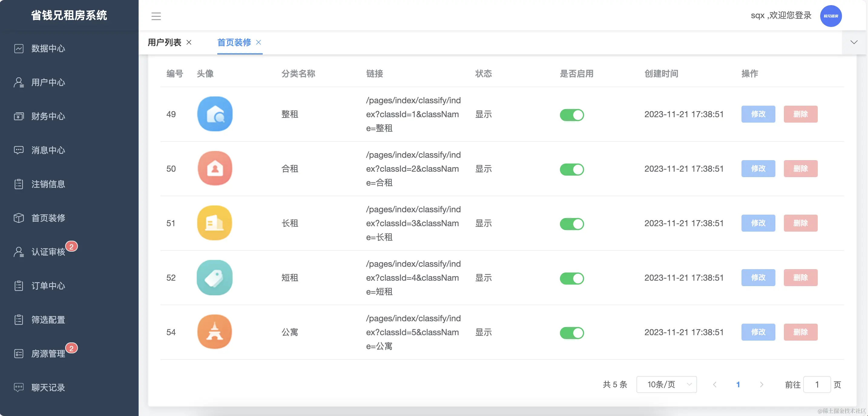Click the hamburger menu collapse icon
This screenshot has width=868, height=416.
tap(156, 16)
